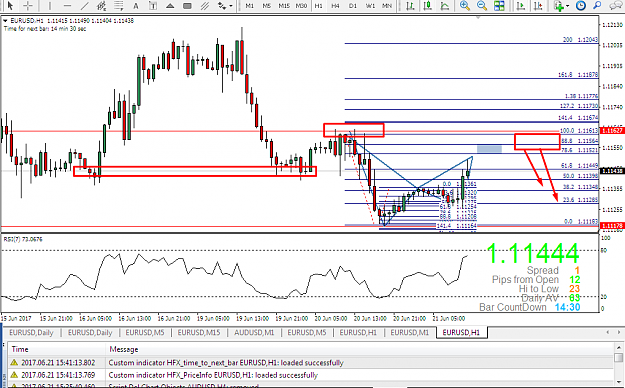
Task: Switch timeframe to MN
Action: 387,6
